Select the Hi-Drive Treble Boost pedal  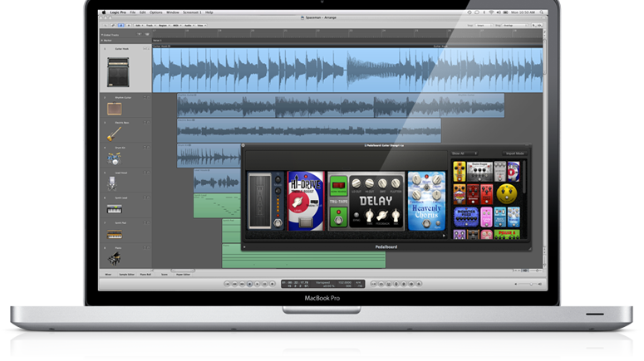306,201
